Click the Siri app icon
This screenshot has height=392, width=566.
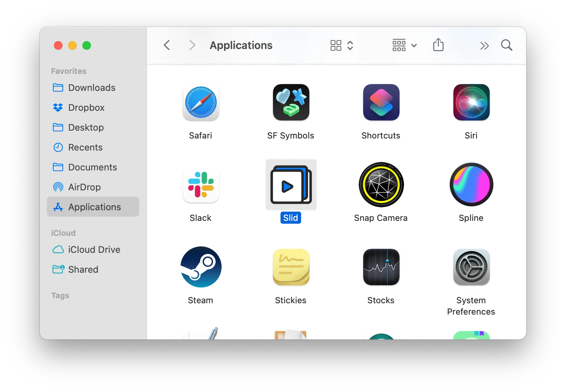(x=472, y=102)
